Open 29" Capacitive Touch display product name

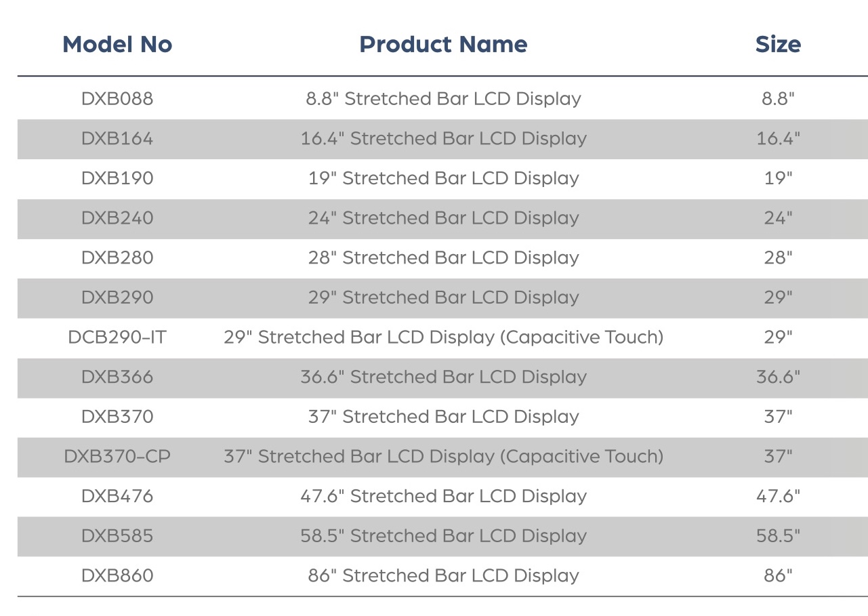coord(443,337)
